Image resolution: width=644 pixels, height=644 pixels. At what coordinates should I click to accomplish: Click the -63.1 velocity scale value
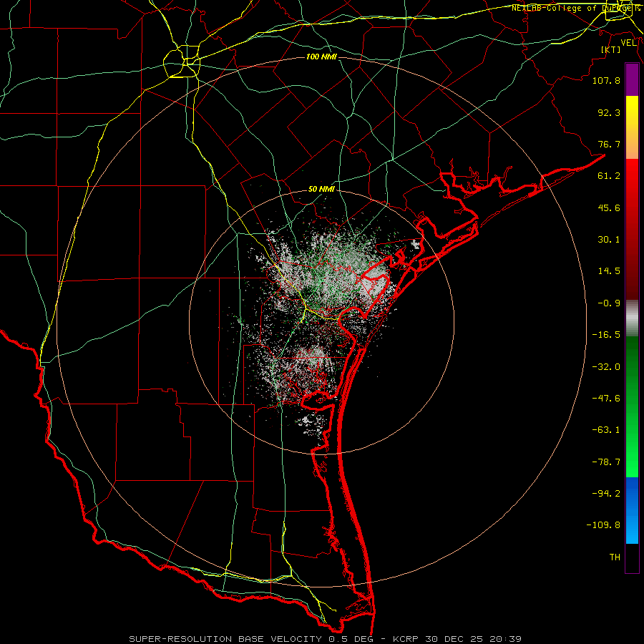tap(606, 430)
